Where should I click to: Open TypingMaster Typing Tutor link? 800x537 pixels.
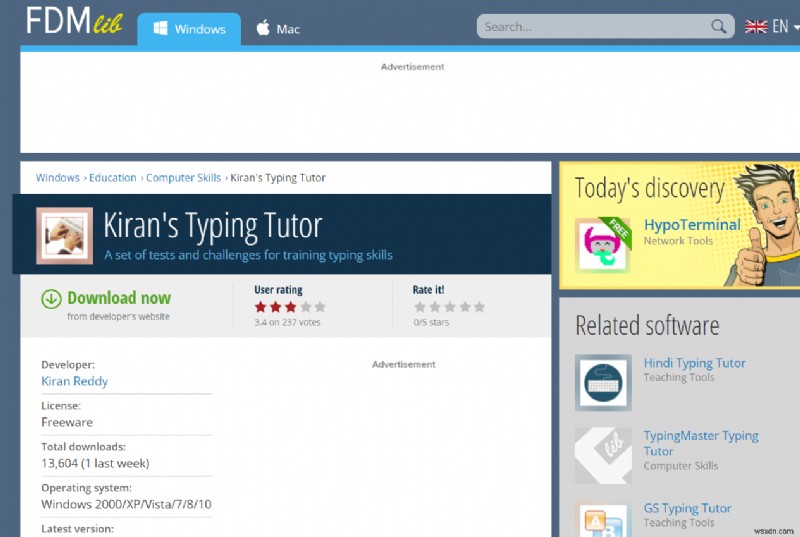(701, 443)
